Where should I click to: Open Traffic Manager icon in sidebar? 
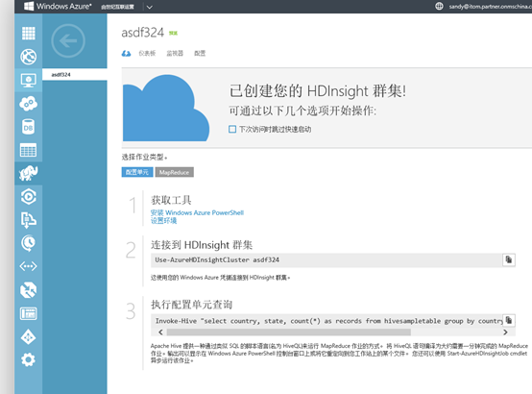(x=29, y=290)
